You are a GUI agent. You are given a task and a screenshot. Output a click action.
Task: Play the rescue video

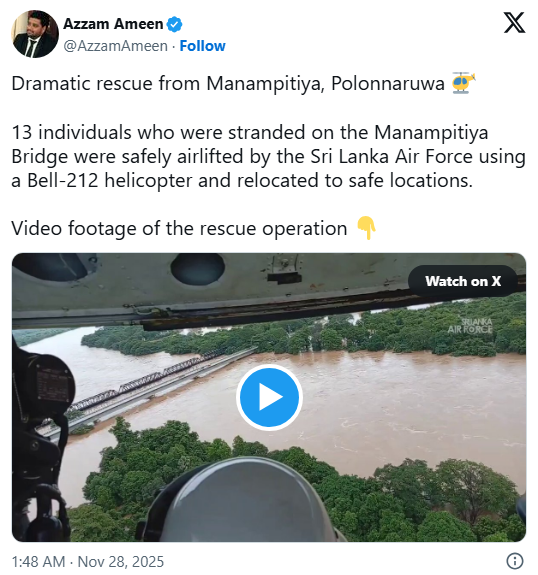[269, 397]
